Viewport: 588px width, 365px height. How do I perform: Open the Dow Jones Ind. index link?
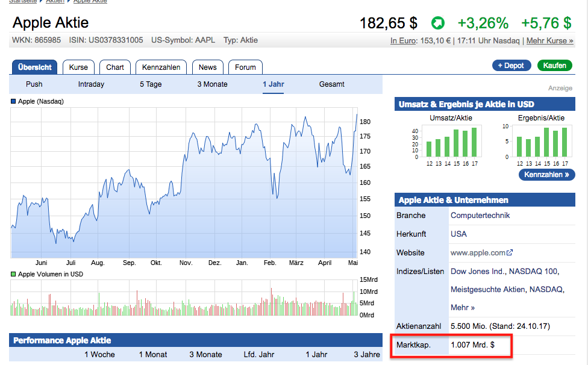(x=478, y=271)
